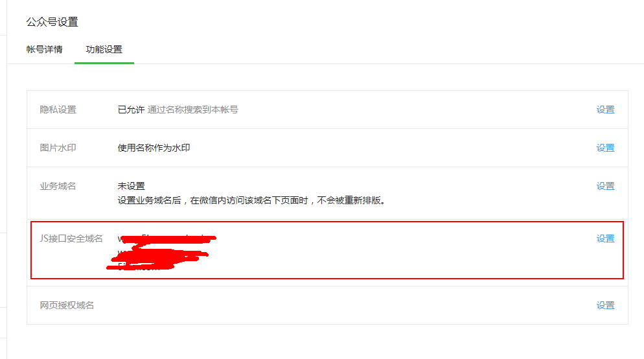Click the 隐私设置 row label
Viewport: 644px width, 359px height.
pos(58,110)
